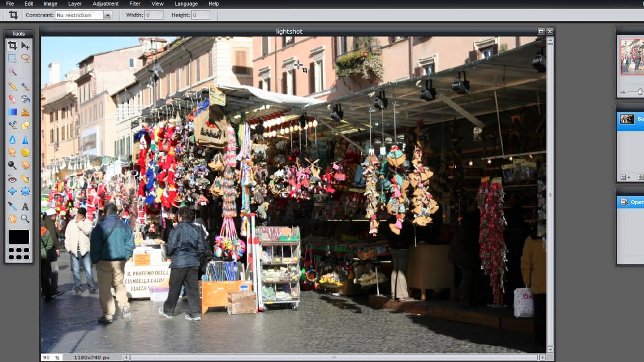The image size is (644, 362).
Task: Select the Magic Wand tool
Action: tap(12, 71)
